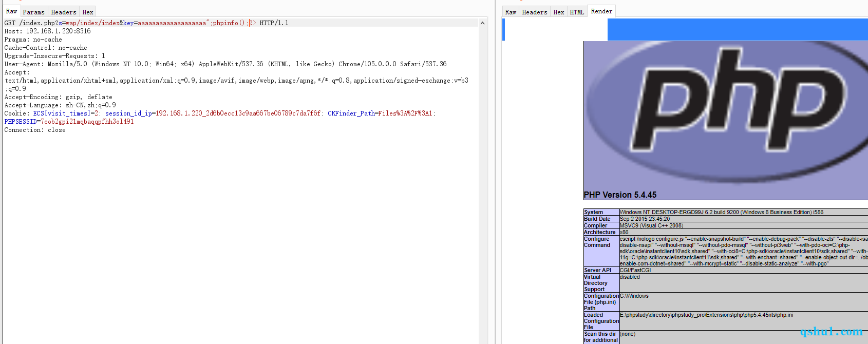Viewport: 868px width, 344px height.
Task: Click the Windows NT DESKTOP-ERGD99J system value
Action: coord(722,212)
